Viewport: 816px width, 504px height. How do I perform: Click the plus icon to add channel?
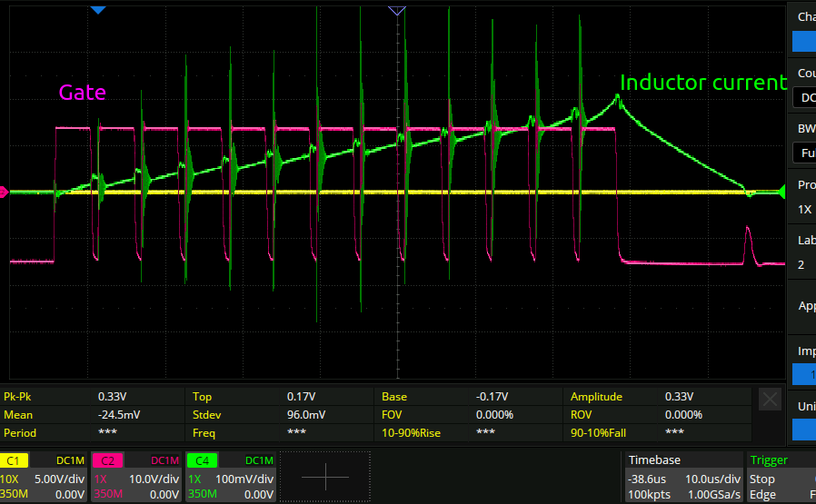pos(324,476)
